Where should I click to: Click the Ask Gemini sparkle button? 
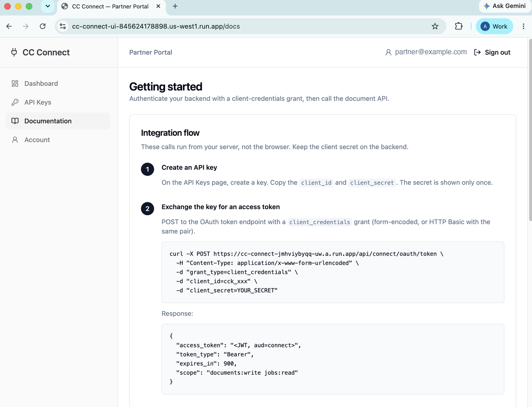505,6
